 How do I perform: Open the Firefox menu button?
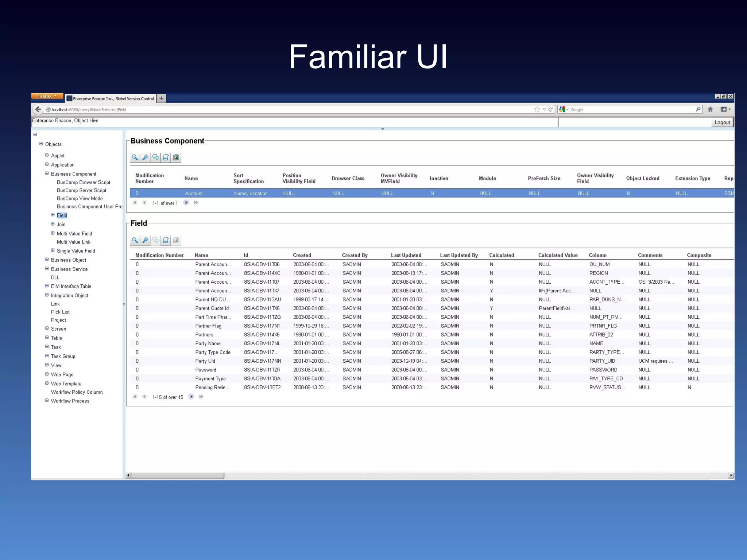47,96
